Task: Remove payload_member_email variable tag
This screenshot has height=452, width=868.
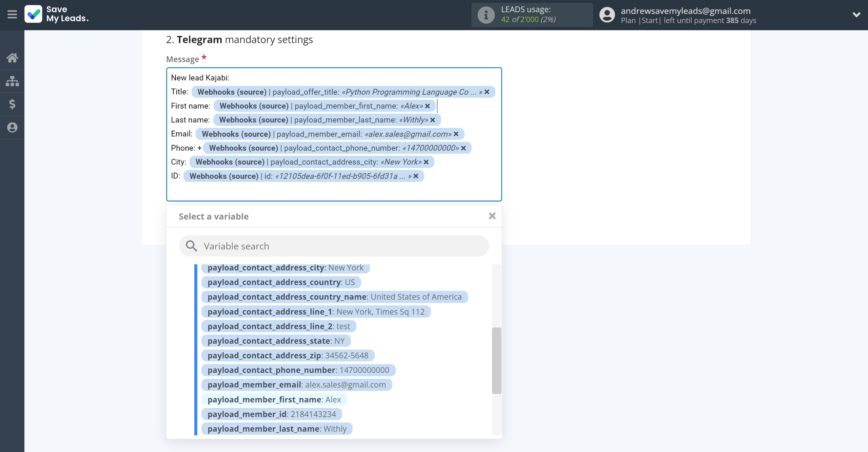Action: (x=456, y=134)
